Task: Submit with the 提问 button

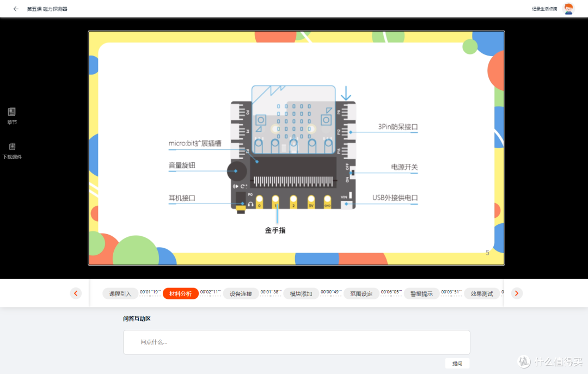Action: 457,363
